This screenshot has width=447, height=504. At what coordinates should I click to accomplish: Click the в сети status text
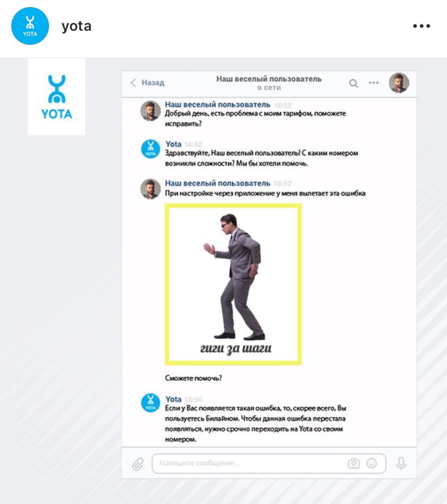269,88
